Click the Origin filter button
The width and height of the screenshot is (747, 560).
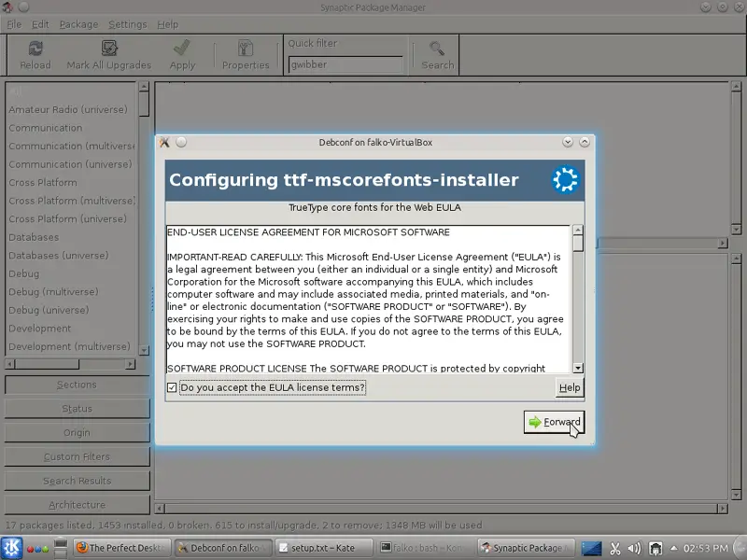click(x=77, y=433)
